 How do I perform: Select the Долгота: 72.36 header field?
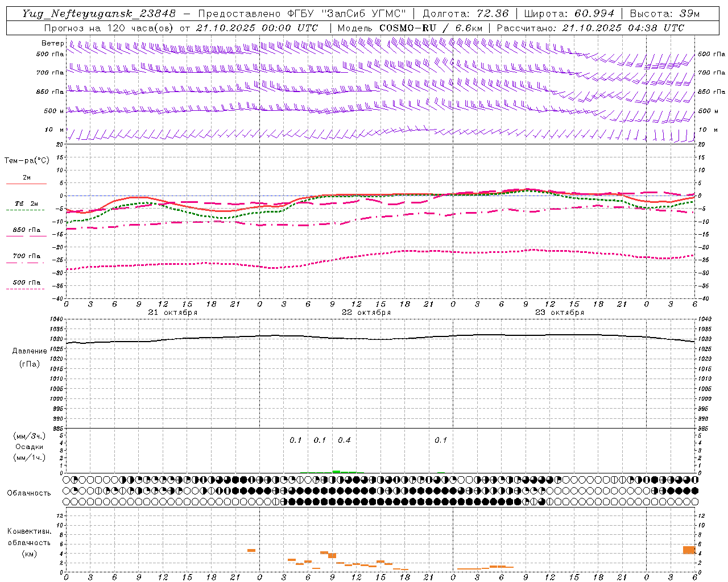[x=465, y=14]
